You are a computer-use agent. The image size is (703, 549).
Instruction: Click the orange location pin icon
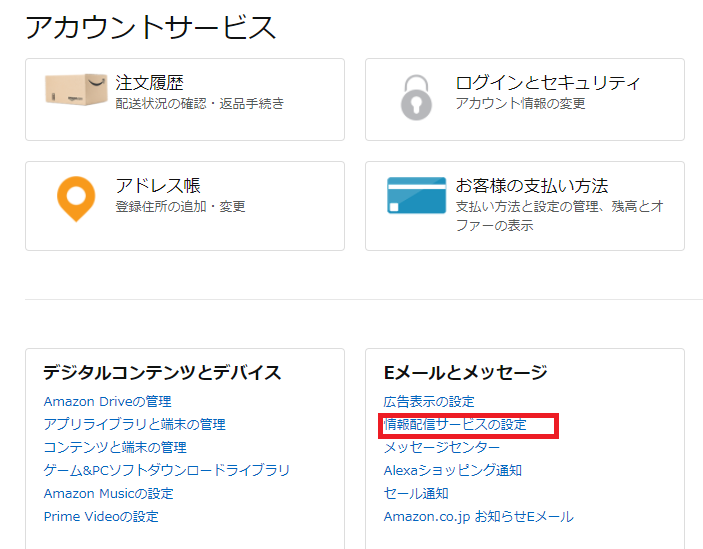tap(76, 199)
